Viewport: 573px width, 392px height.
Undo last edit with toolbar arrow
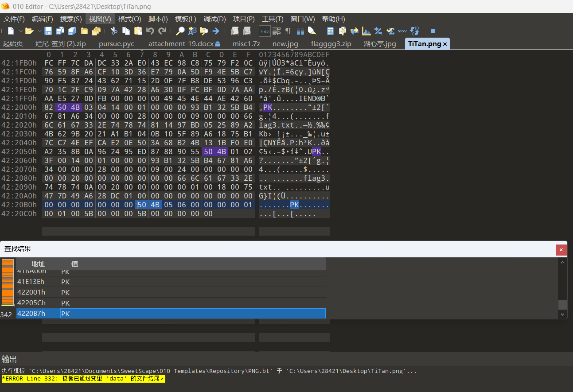tap(150, 31)
